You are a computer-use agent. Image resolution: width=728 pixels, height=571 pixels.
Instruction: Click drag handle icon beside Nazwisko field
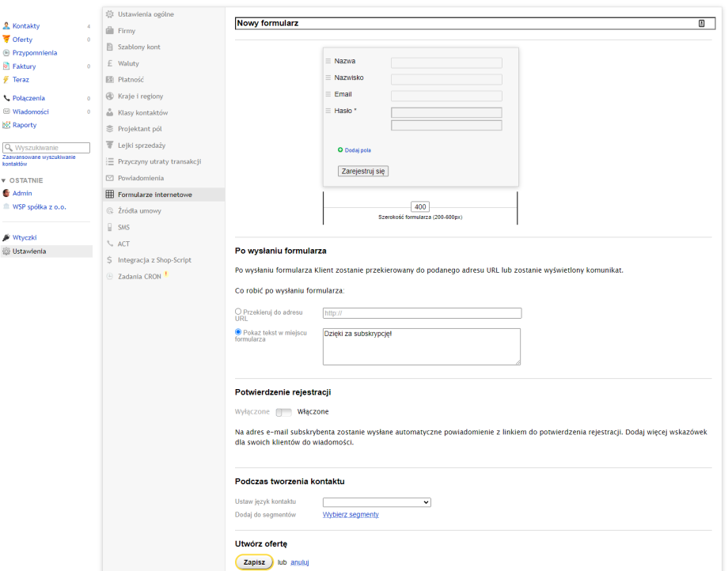328,78
